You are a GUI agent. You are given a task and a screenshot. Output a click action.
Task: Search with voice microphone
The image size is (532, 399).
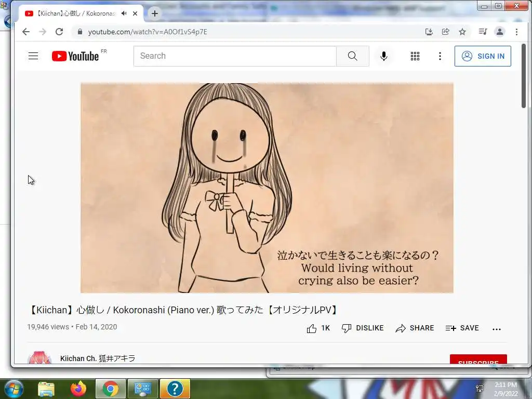click(x=384, y=56)
